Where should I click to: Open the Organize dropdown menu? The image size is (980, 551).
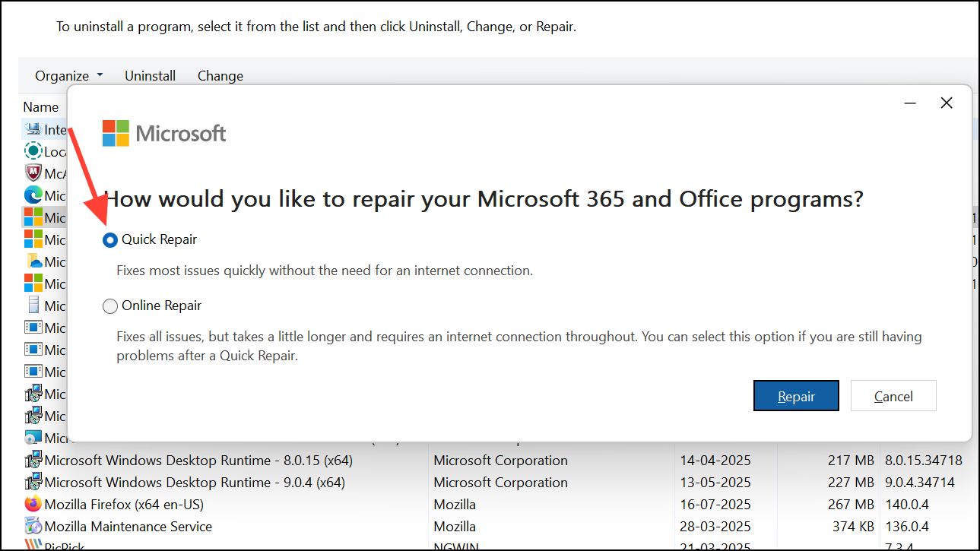pyautogui.click(x=68, y=76)
